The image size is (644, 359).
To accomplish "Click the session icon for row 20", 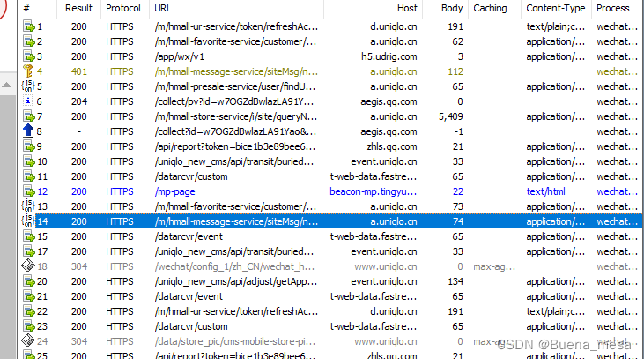I will tap(28, 281).
